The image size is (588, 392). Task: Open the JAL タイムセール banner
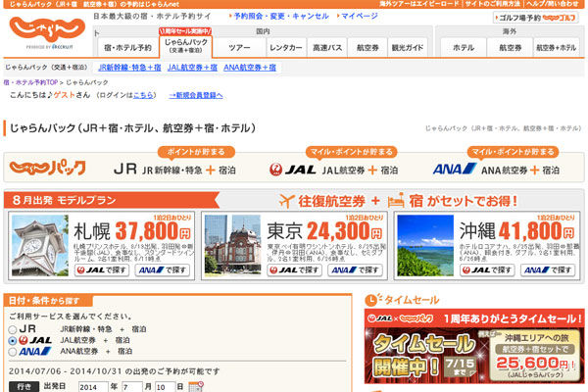coord(474,346)
